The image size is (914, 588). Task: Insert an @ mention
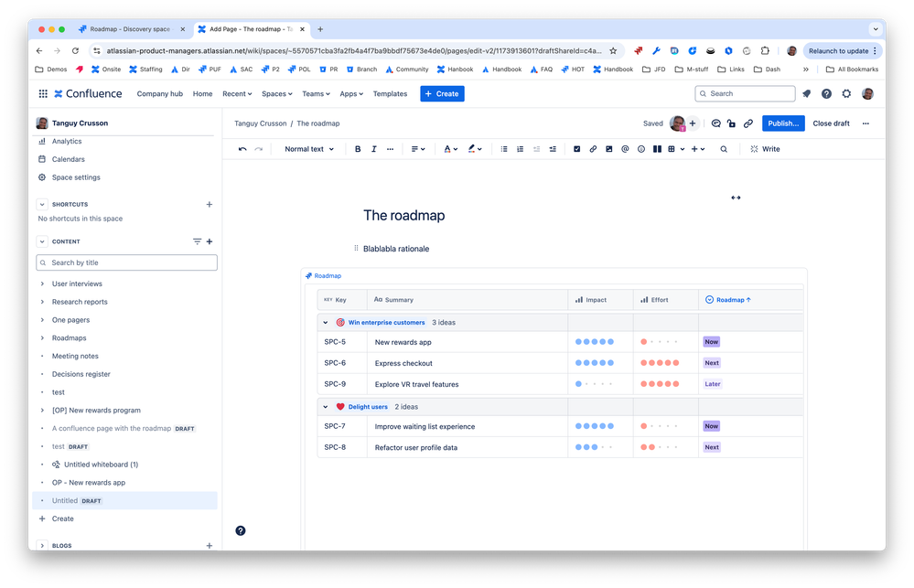coord(625,149)
